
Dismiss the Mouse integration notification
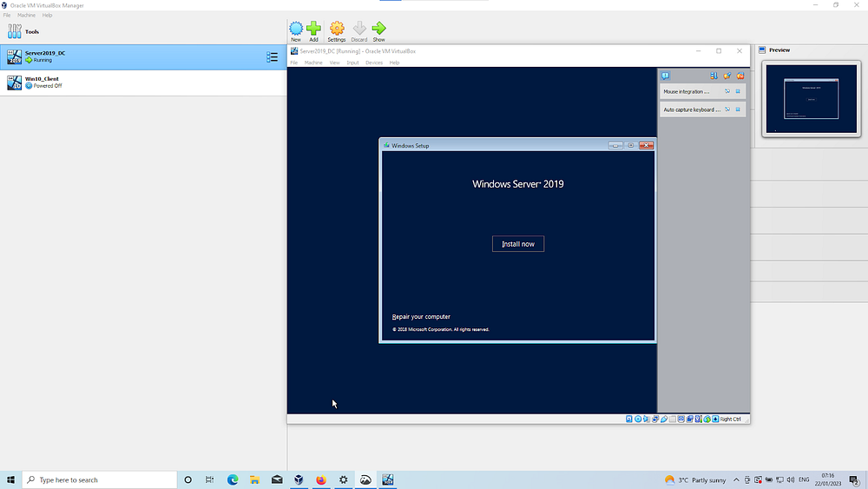tap(738, 91)
